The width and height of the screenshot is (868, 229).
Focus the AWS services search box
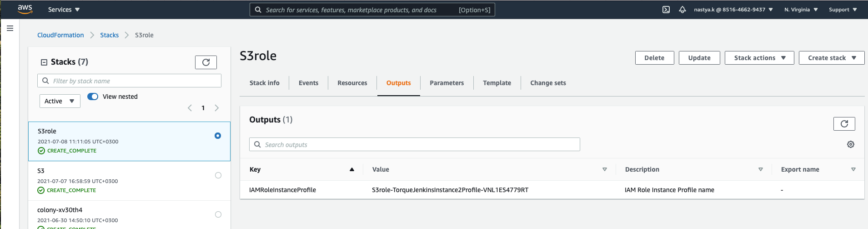372,10
